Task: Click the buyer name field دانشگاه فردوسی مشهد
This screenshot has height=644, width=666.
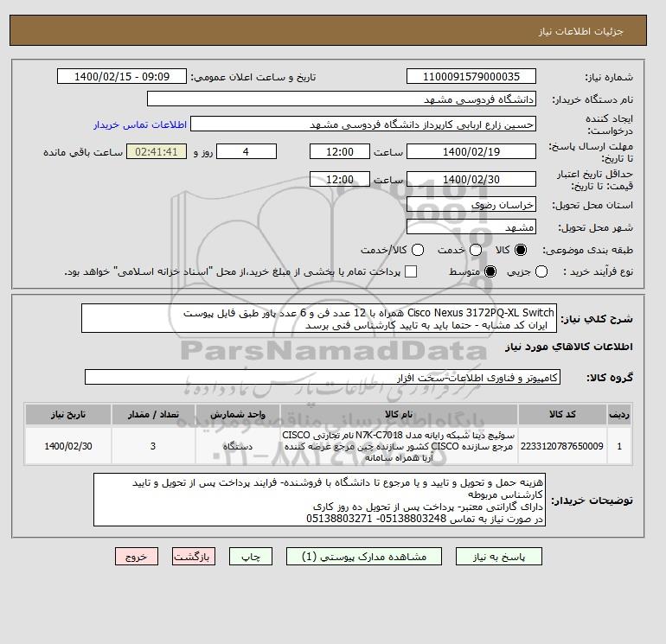Action: click(x=342, y=99)
